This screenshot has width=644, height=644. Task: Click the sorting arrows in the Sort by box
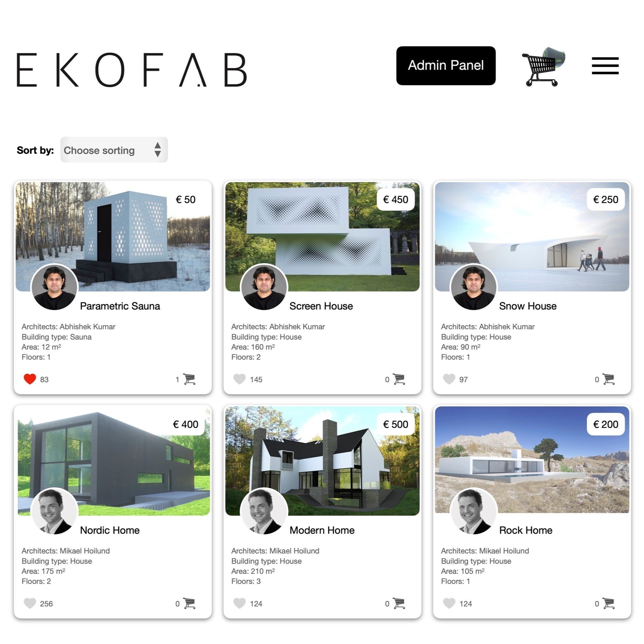[x=158, y=150]
